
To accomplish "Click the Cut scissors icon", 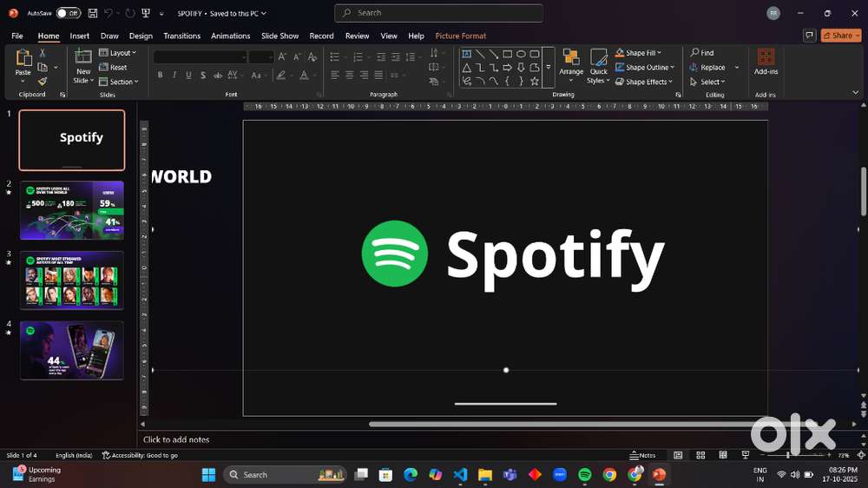I will pyautogui.click(x=42, y=53).
